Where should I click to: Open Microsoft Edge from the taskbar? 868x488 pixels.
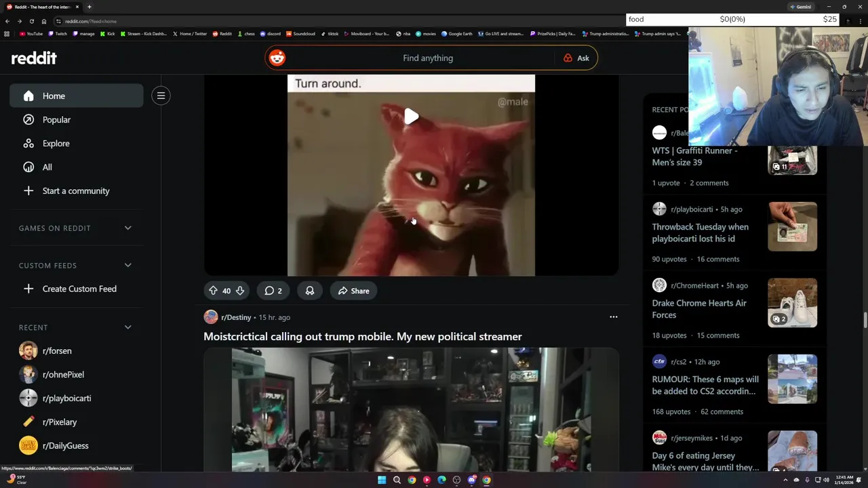click(441, 480)
